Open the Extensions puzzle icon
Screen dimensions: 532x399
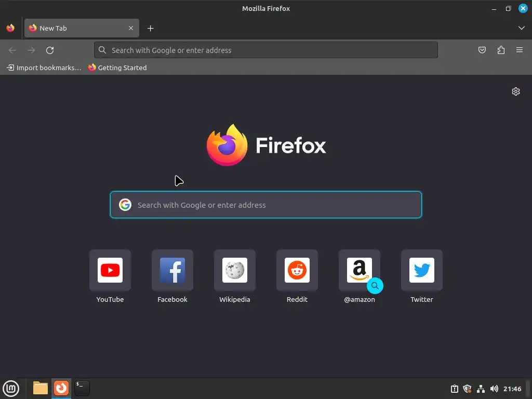pos(501,50)
